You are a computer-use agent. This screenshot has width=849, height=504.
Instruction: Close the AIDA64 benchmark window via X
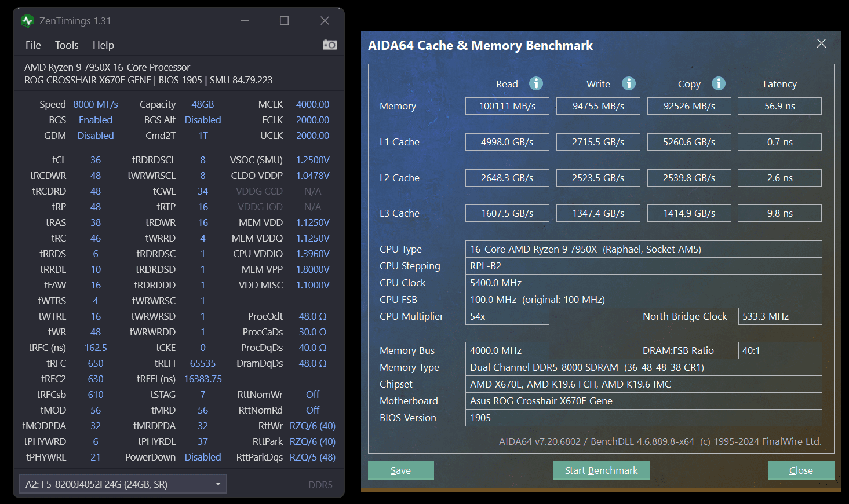(x=821, y=43)
